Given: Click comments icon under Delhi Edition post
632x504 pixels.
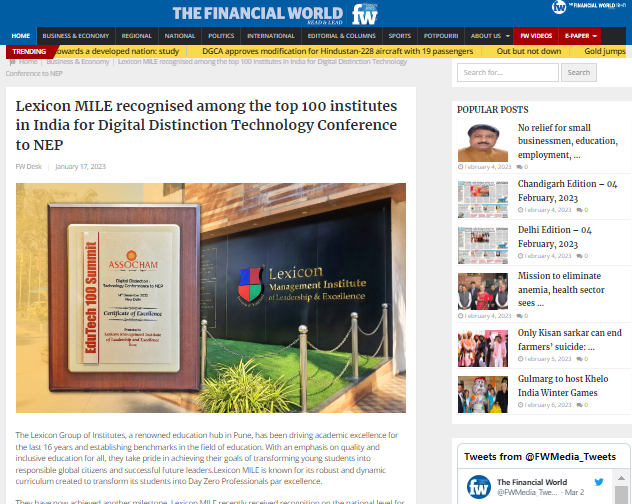Looking at the screenshot, I should tap(580, 256).
